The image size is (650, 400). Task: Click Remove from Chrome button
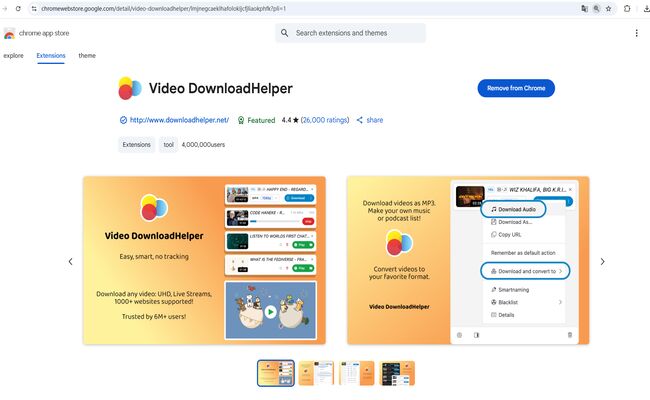(x=516, y=88)
